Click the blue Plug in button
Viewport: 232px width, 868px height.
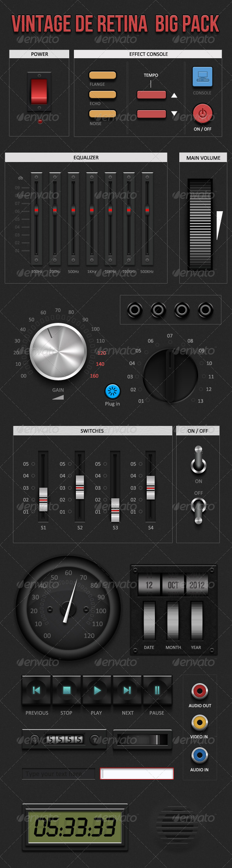[112, 391]
